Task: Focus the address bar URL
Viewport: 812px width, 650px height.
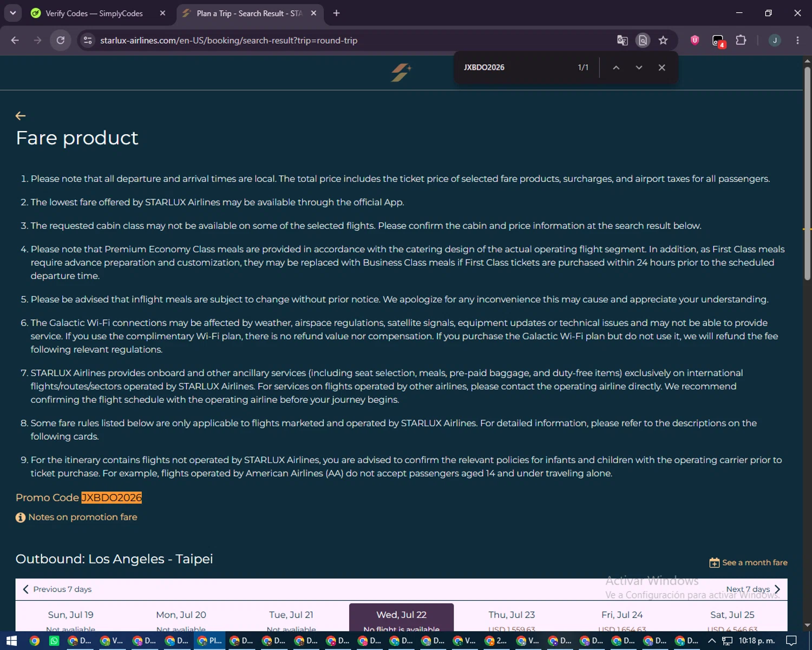Action: 228,40
